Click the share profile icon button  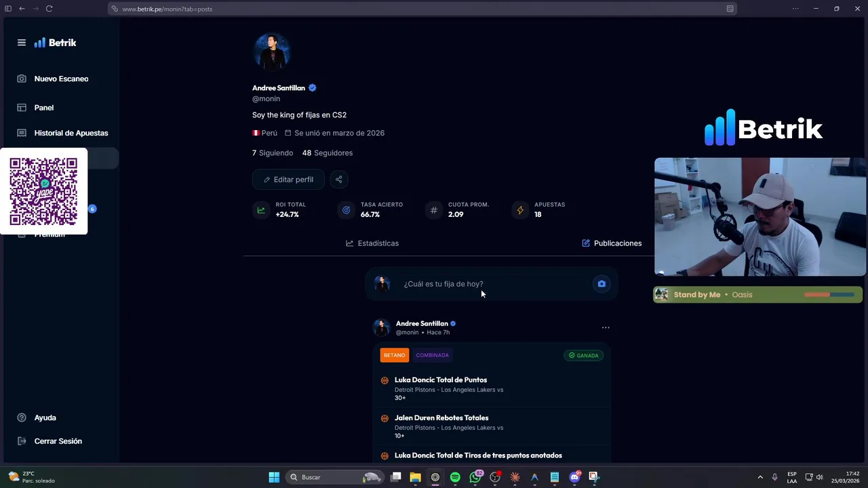tap(338, 180)
